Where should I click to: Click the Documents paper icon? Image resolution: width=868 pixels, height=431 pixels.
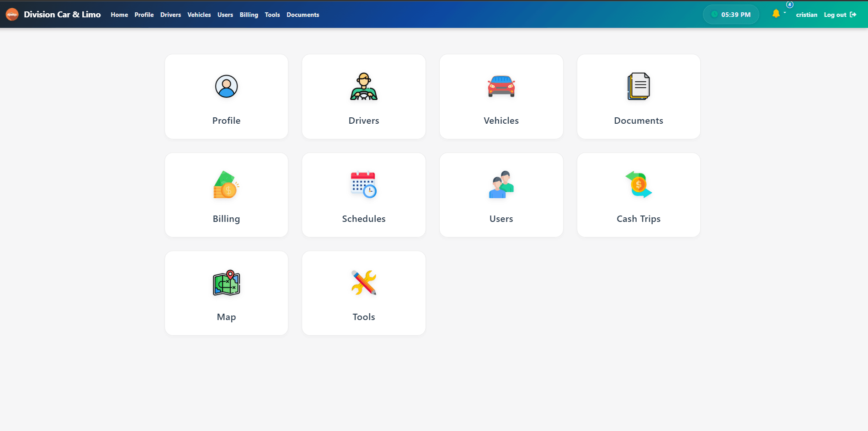638,86
